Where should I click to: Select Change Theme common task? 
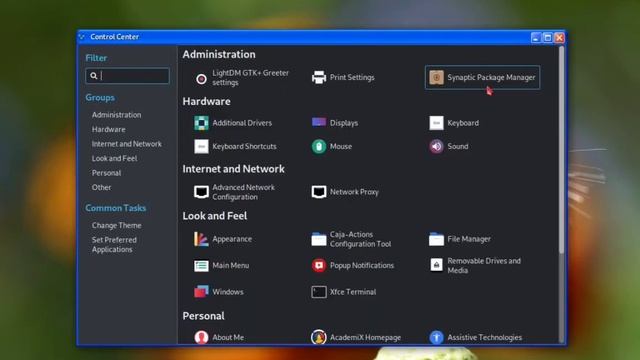117,225
